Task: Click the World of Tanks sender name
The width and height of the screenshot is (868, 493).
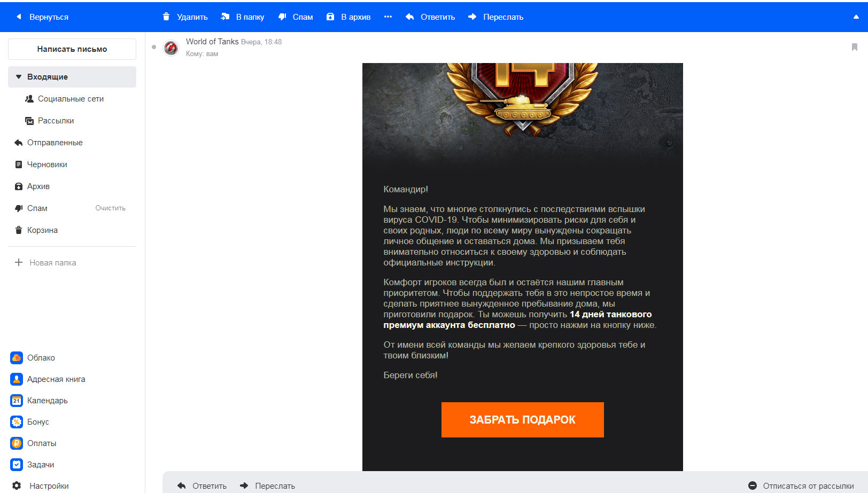Action: (x=212, y=42)
